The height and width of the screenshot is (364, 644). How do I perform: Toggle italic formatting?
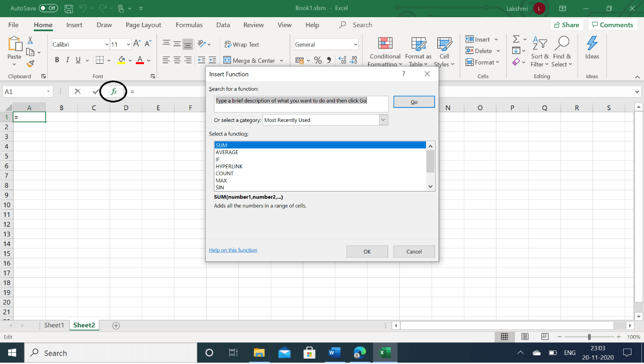[x=67, y=60]
